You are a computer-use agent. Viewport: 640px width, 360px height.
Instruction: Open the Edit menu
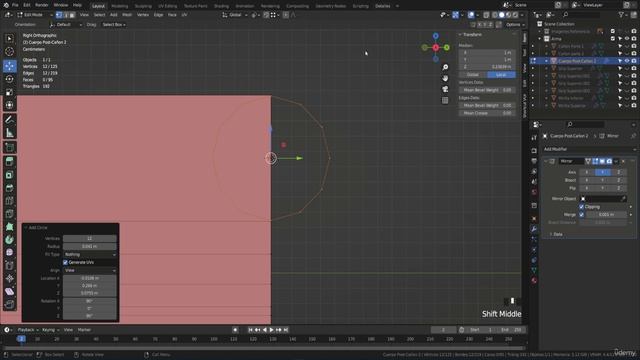(27, 5)
